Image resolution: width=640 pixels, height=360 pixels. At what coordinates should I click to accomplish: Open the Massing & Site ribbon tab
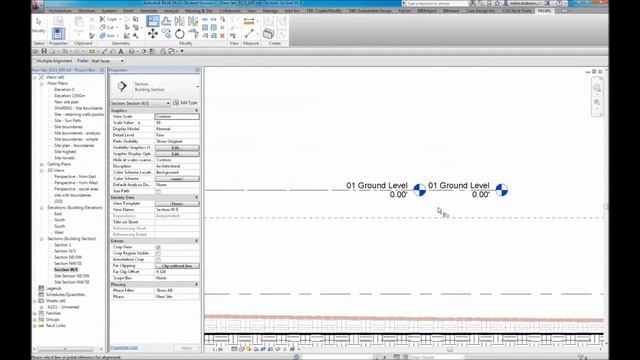pos(199,11)
